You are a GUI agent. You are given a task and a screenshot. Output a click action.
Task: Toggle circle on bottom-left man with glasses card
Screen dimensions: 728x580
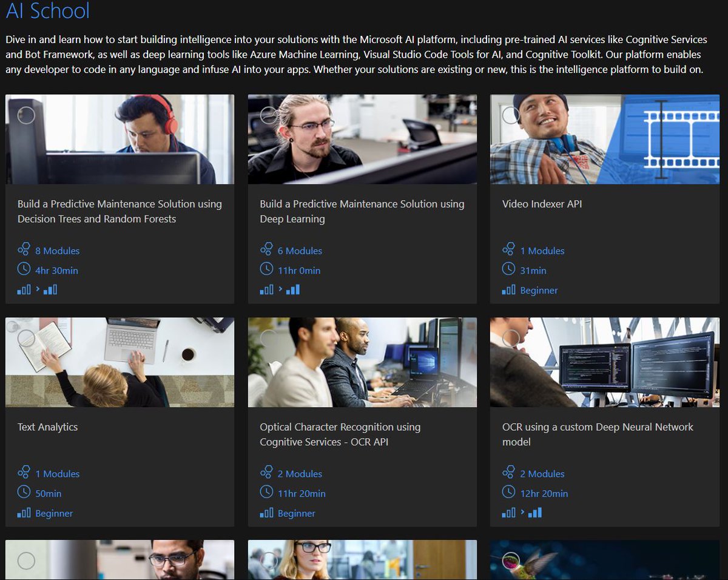pos(26,561)
